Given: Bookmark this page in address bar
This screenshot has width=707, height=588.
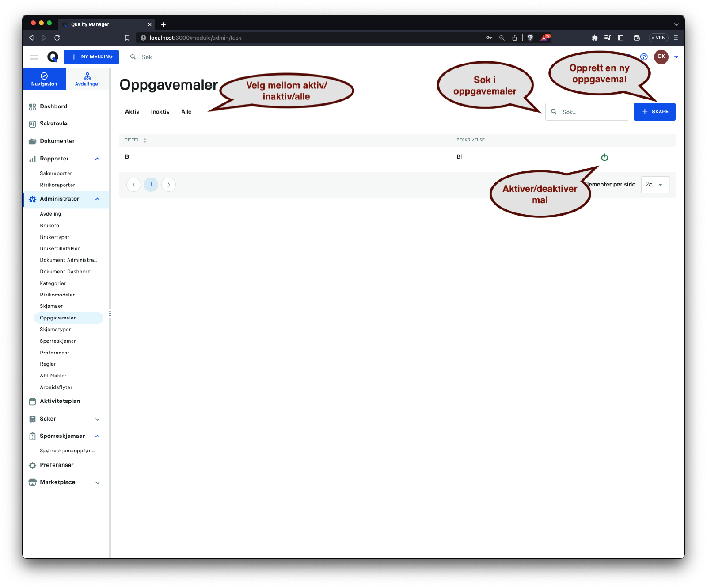Looking at the screenshot, I should 127,38.
